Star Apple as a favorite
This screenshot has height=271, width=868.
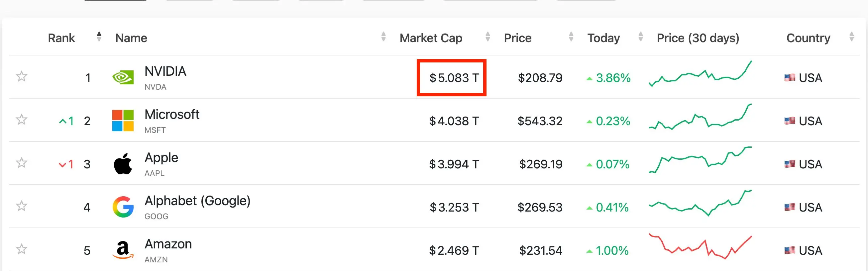tap(22, 163)
